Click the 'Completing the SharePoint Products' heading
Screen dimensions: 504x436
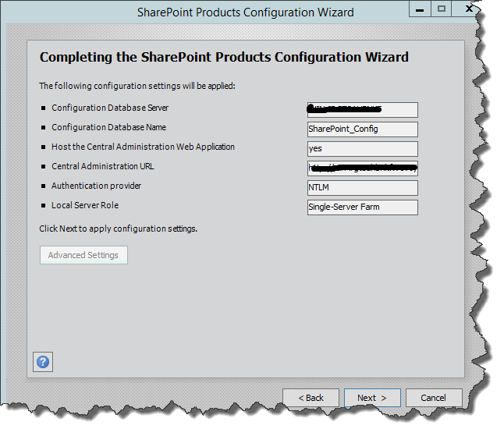tap(224, 58)
